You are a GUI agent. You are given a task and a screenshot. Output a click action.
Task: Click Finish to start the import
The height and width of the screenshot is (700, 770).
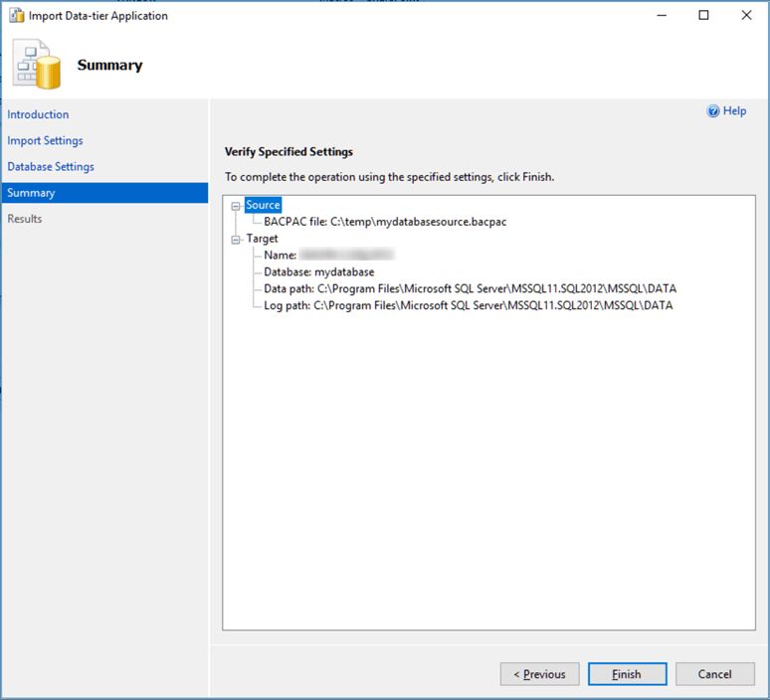pyautogui.click(x=627, y=674)
